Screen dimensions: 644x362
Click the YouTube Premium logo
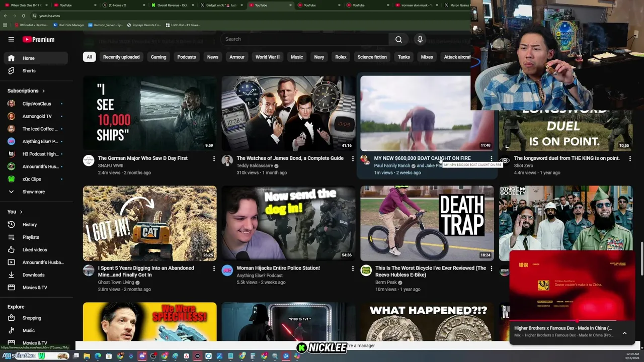(x=38, y=40)
